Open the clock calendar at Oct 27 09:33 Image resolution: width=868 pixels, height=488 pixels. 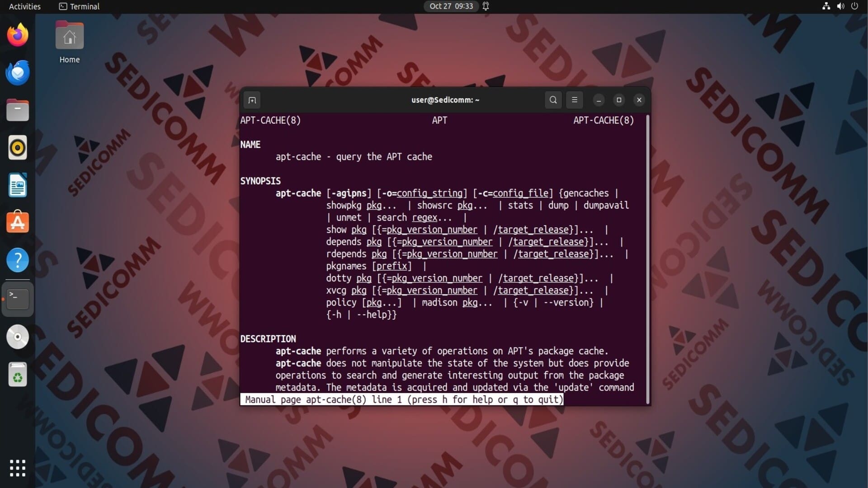(451, 6)
